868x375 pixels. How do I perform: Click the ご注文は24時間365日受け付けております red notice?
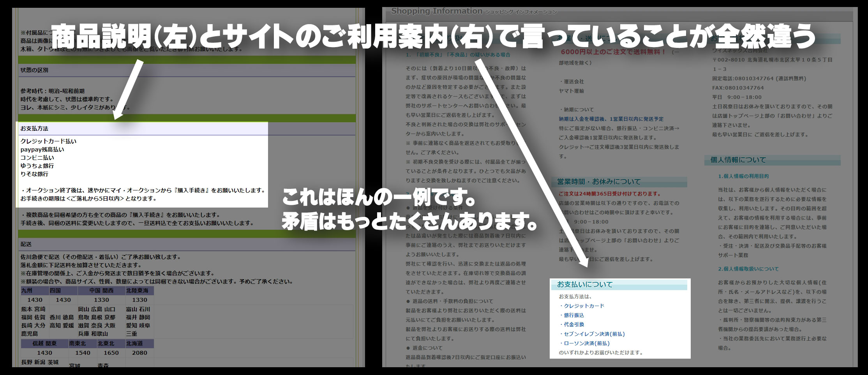pyautogui.click(x=610, y=194)
